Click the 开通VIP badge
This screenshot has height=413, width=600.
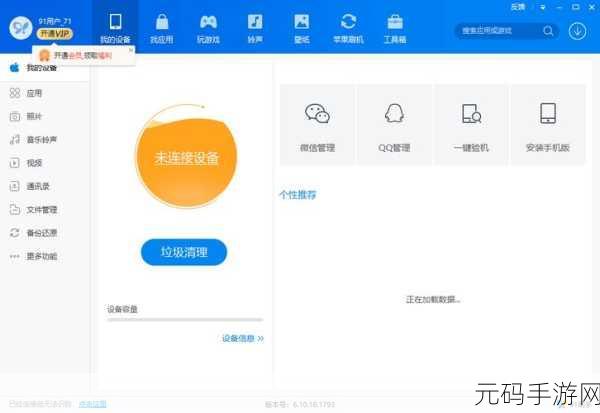pos(55,34)
